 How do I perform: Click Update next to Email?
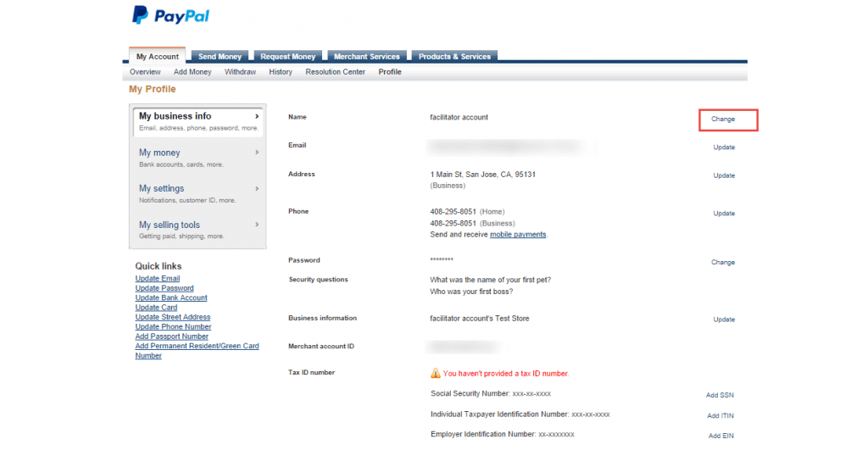pos(724,147)
